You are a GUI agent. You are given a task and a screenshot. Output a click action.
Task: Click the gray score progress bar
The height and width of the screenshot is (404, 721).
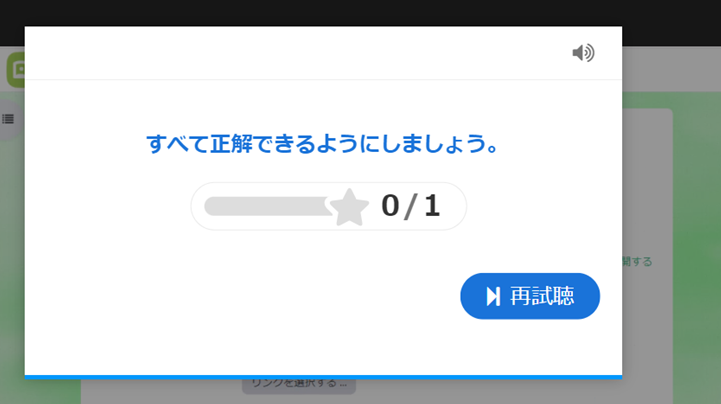(x=268, y=206)
